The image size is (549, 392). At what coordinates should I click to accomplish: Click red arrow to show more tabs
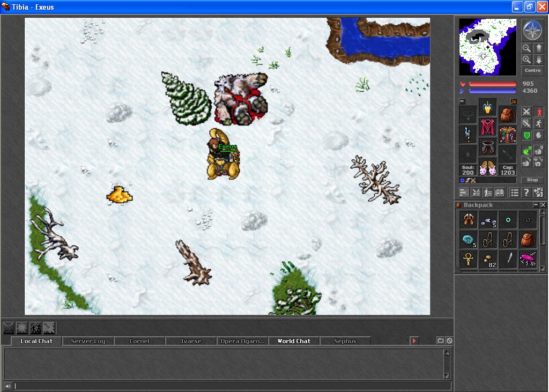tap(414, 341)
